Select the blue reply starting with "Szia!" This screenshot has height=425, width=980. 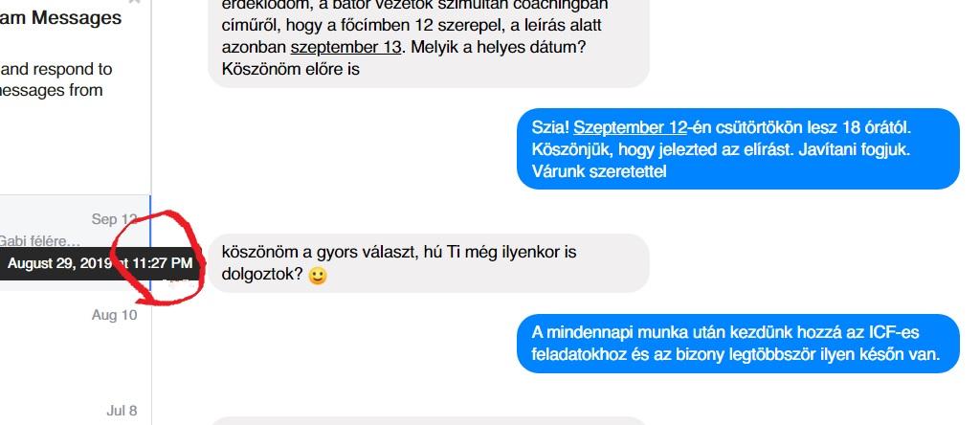[738, 148]
